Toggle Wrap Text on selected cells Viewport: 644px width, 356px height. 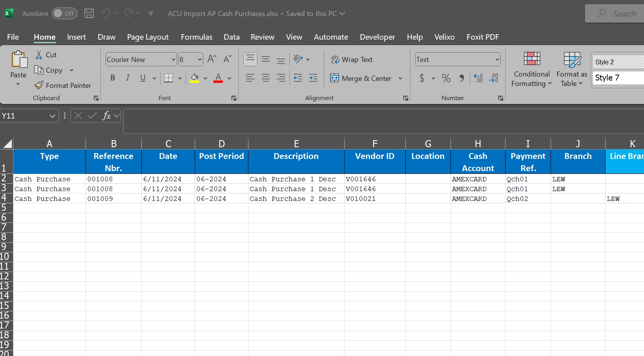[352, 59]
